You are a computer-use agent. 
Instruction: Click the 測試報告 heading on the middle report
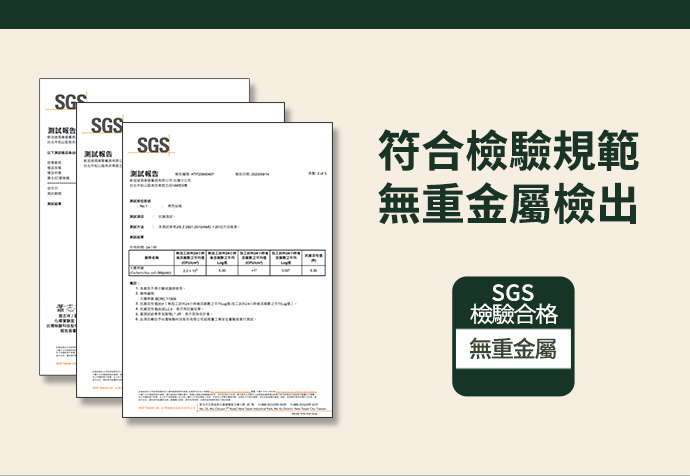pyautogui.click(x=98, y=154)
